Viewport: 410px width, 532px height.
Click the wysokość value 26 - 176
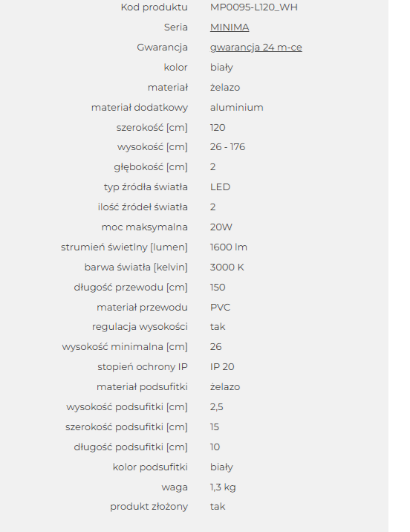point(227,147)
